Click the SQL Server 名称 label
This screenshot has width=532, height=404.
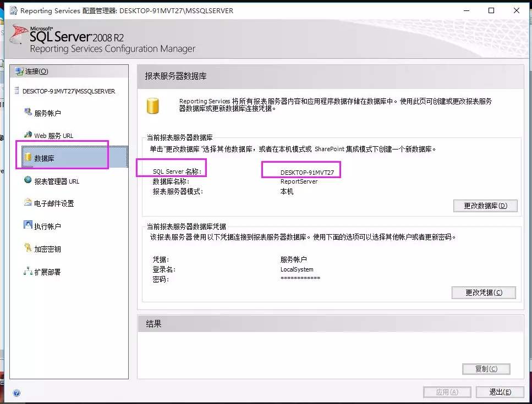(177, 171)
